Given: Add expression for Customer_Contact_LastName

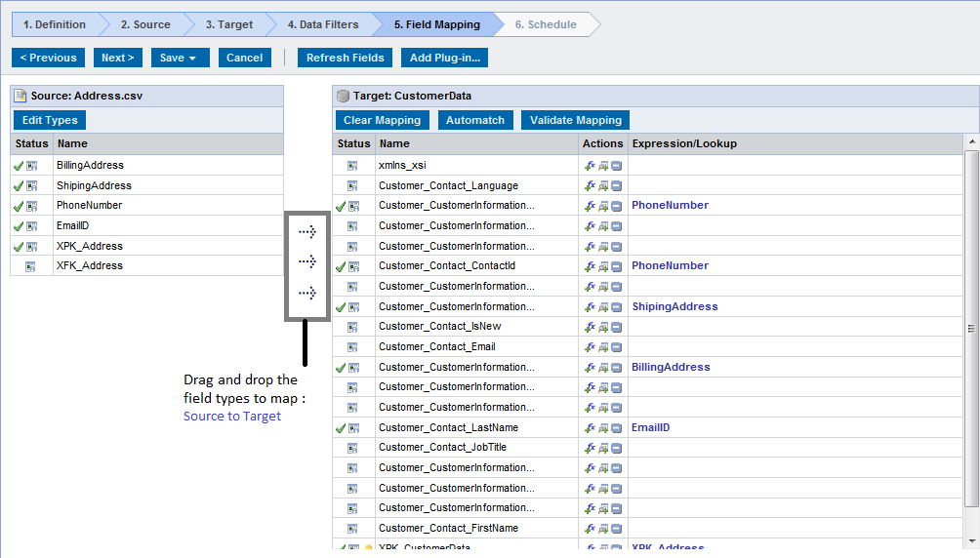Looking at the screenshot, I should click(x=590, y=428).
